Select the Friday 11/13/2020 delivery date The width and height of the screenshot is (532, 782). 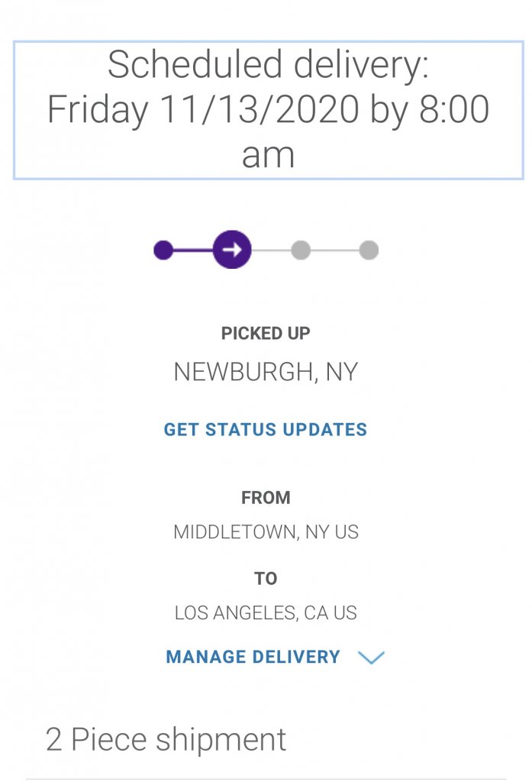[203, 110]
